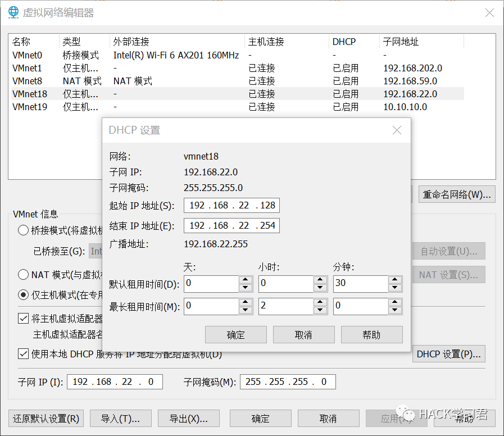Select the 桥接模式 radio button
The image size is (504, 436).
(x=24, y=230)
